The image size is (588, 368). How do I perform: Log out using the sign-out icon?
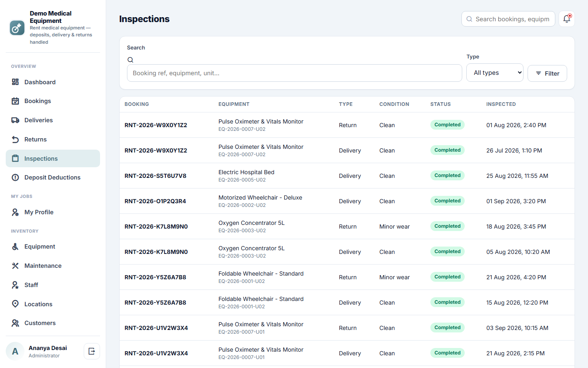tap(92, 351)
